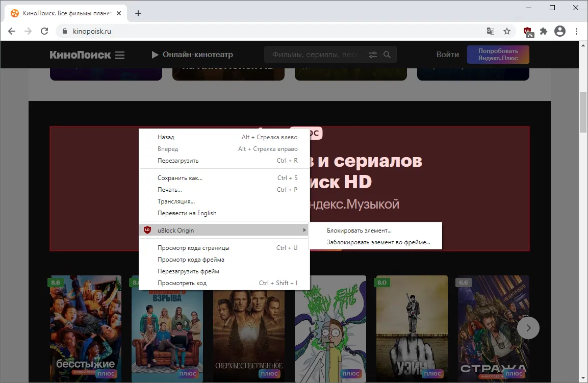
Task: Select Назад in the context menu
Action: click(224, 137)
